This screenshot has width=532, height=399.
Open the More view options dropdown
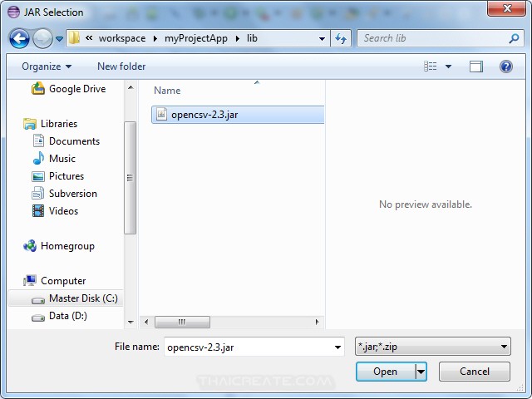pyautogui.click(x=448, y=66)
